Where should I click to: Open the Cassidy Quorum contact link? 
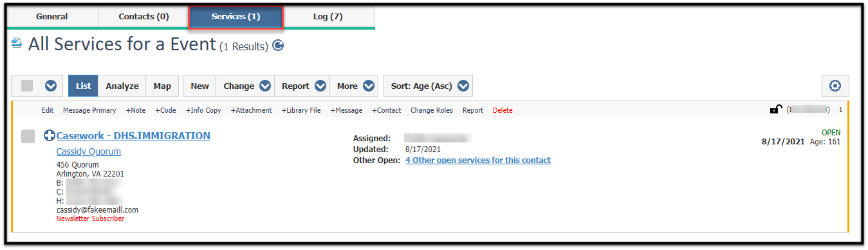tap(89, 151)
